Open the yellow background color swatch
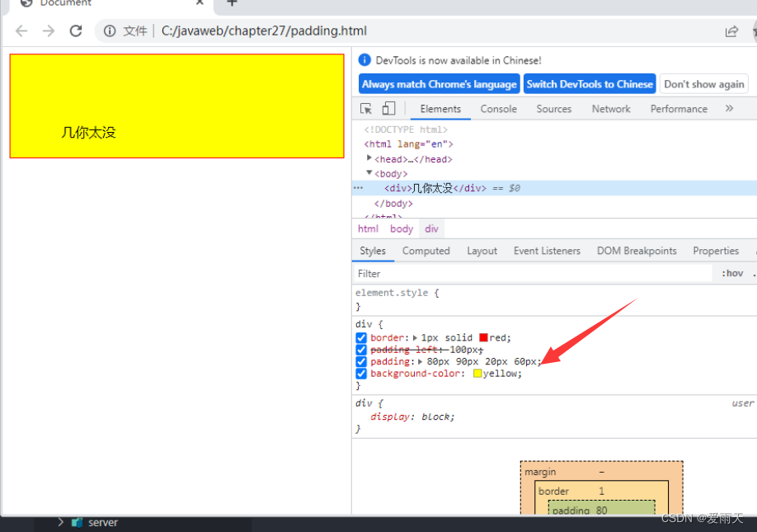Screen dimensions: 757x532 click(477, 374)
